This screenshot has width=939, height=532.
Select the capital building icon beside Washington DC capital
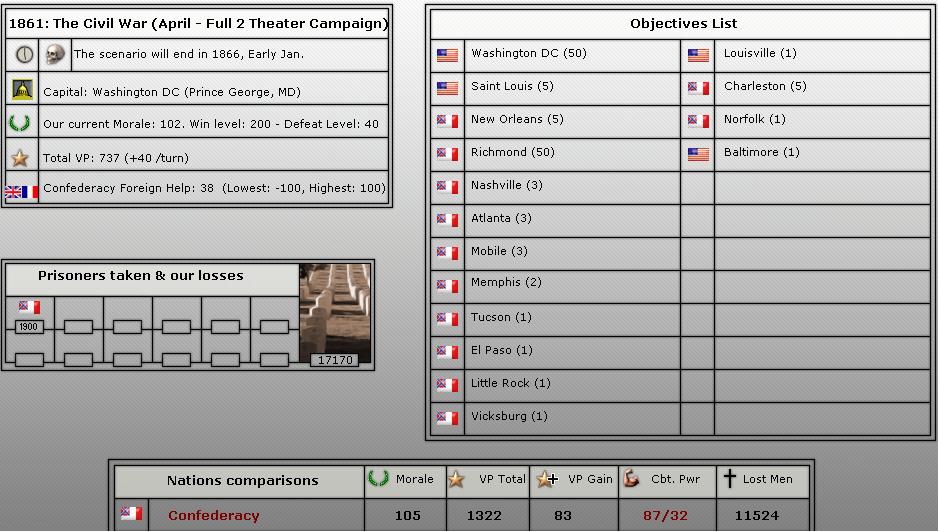(x=21, y=91)
